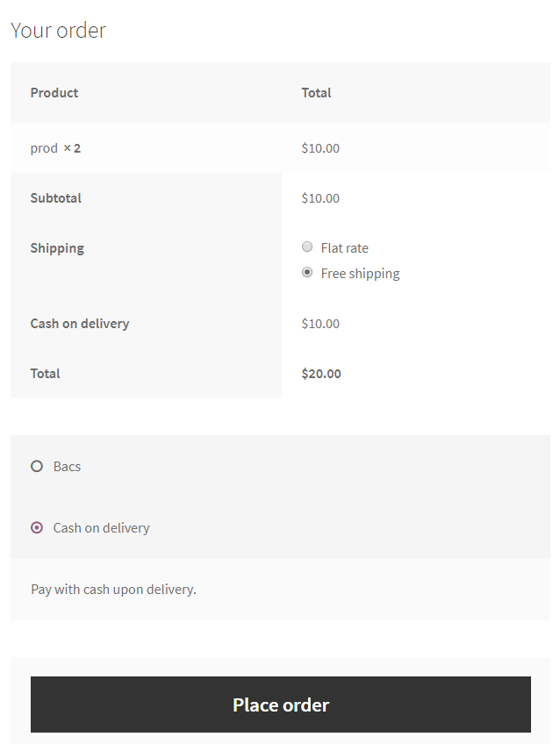Image resolution: width=560 pixels, height=744 pixels.
Task: Click the Your order heading
Action: coord(58,30)
